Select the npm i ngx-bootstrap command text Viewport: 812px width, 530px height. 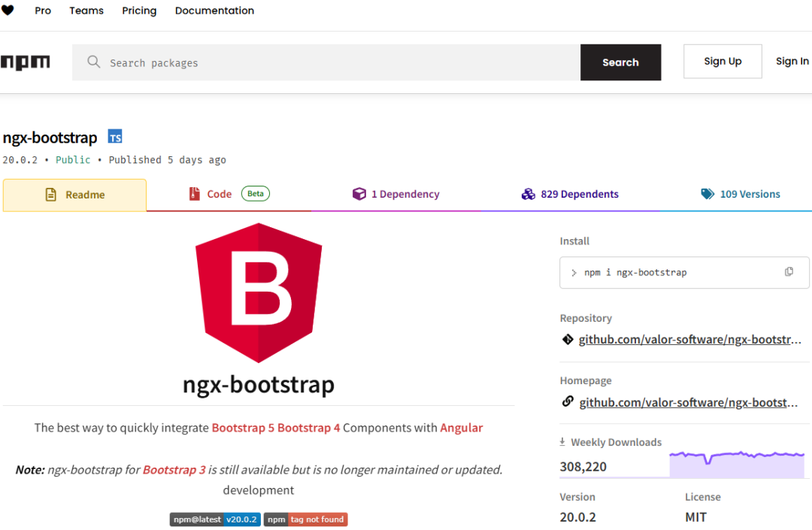click(x=635, y=272)
